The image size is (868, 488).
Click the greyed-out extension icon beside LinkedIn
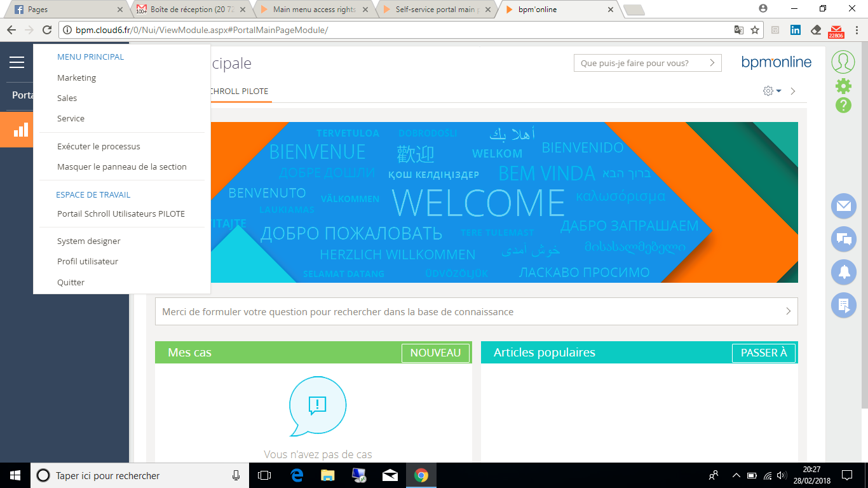tap(776, 30)
